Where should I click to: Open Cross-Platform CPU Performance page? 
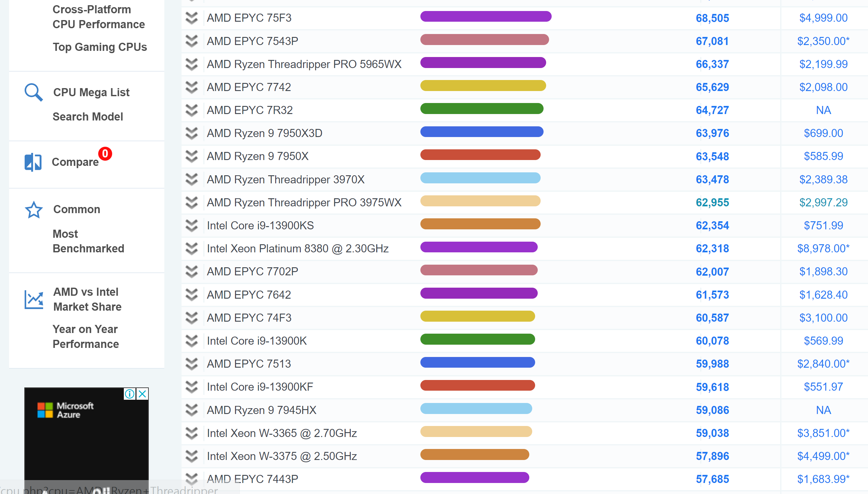point(99,17)
